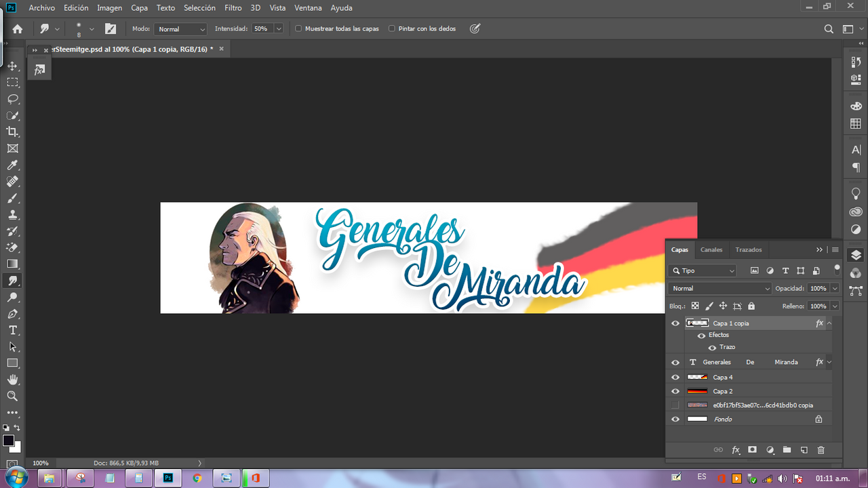
Task: Select the Rectangular Marquee tool
Action: [12, 82]
